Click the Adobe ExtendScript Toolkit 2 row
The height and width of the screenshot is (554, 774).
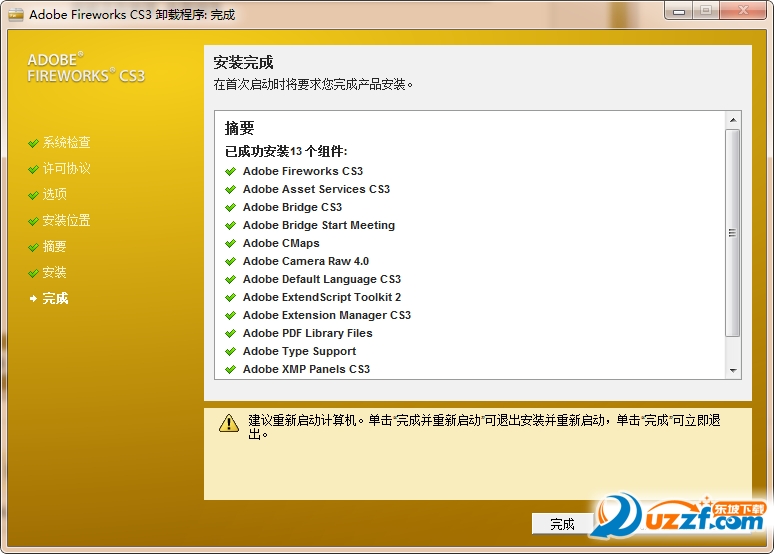pos(322,297)
